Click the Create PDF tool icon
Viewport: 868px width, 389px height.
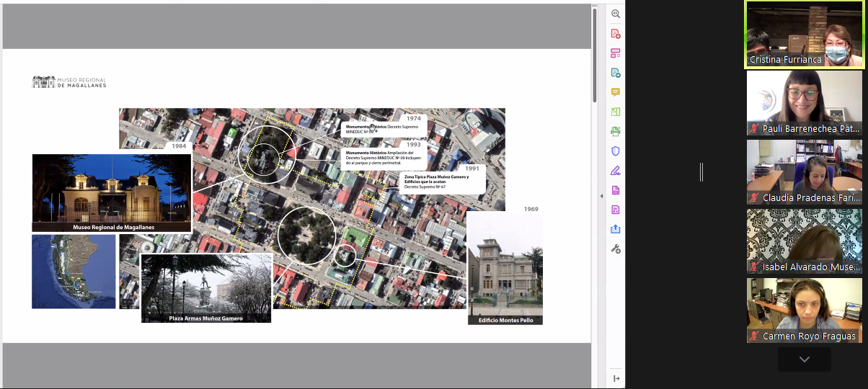[616, 34]
